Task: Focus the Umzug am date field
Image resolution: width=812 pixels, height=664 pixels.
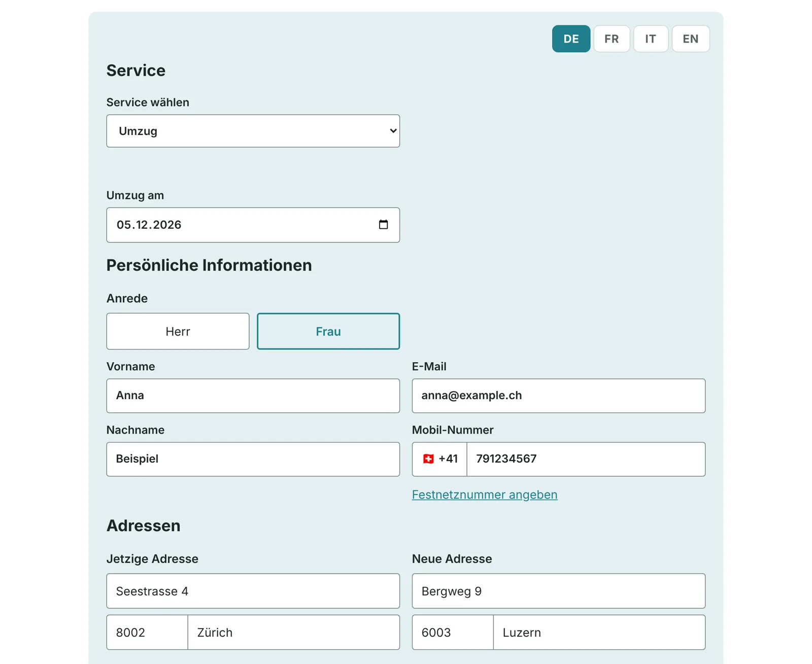Action: pyautogui.click(x=253, y=225)
